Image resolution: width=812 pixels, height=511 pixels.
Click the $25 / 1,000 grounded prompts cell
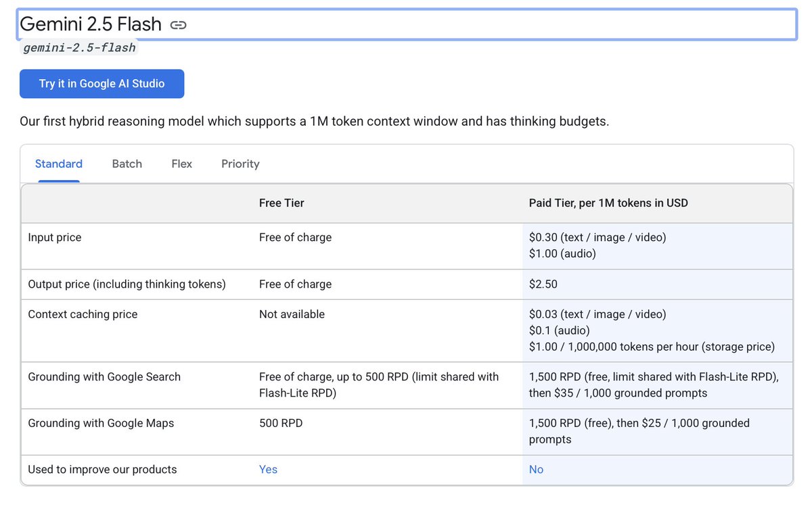639,431
